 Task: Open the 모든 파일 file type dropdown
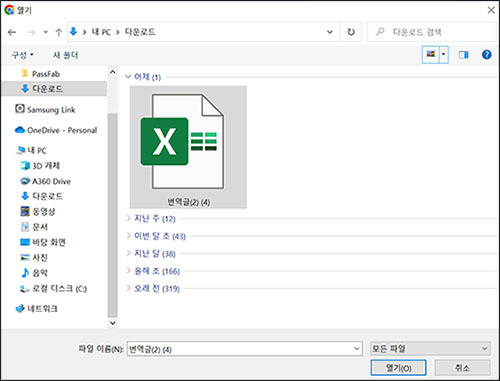[430, 349]
